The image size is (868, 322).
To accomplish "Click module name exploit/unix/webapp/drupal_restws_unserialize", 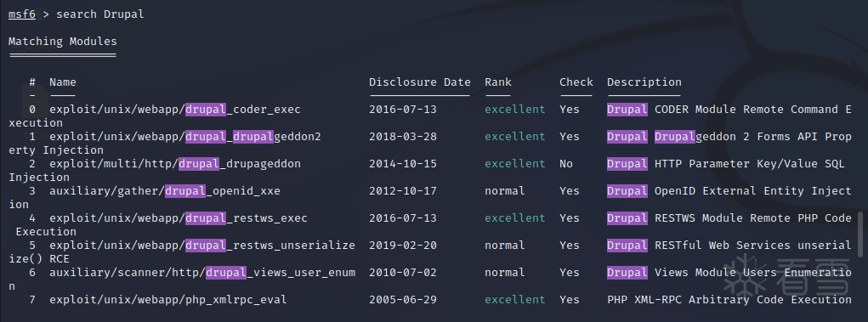I will (x=202, y=245).
